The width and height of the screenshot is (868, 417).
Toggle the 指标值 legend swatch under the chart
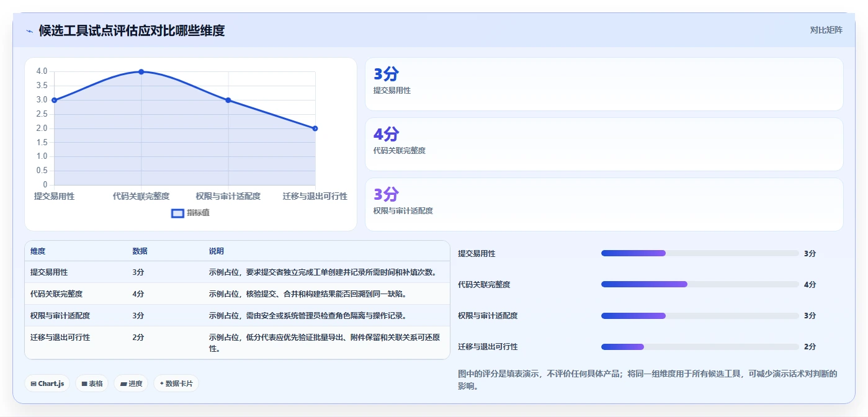point(177,213)
